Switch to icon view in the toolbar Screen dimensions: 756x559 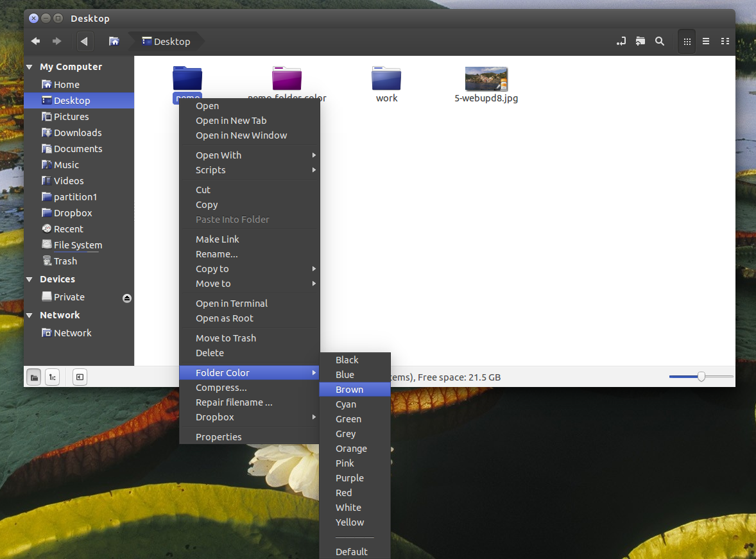[x=686, y=41]
